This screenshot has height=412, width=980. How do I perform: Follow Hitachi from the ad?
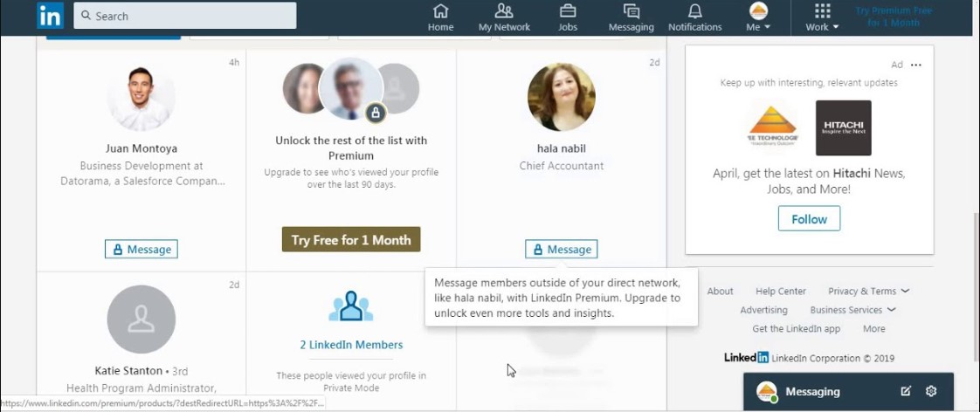click(810, 219)
